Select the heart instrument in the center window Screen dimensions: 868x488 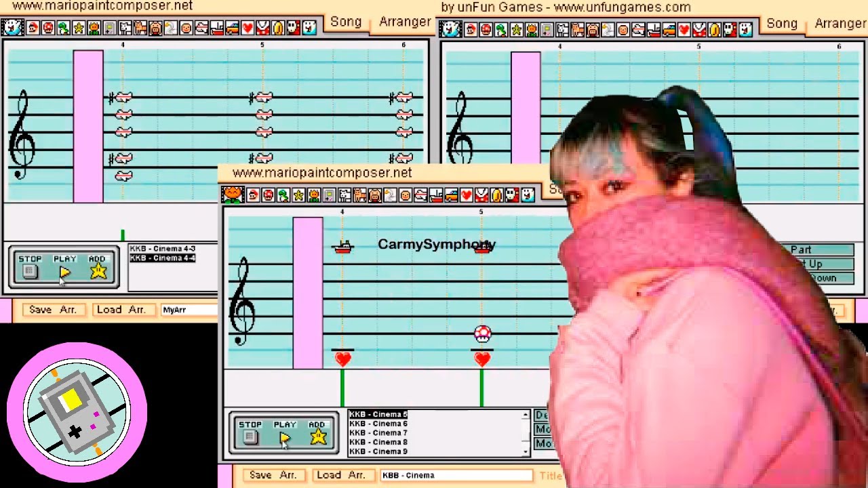[467, 195]
